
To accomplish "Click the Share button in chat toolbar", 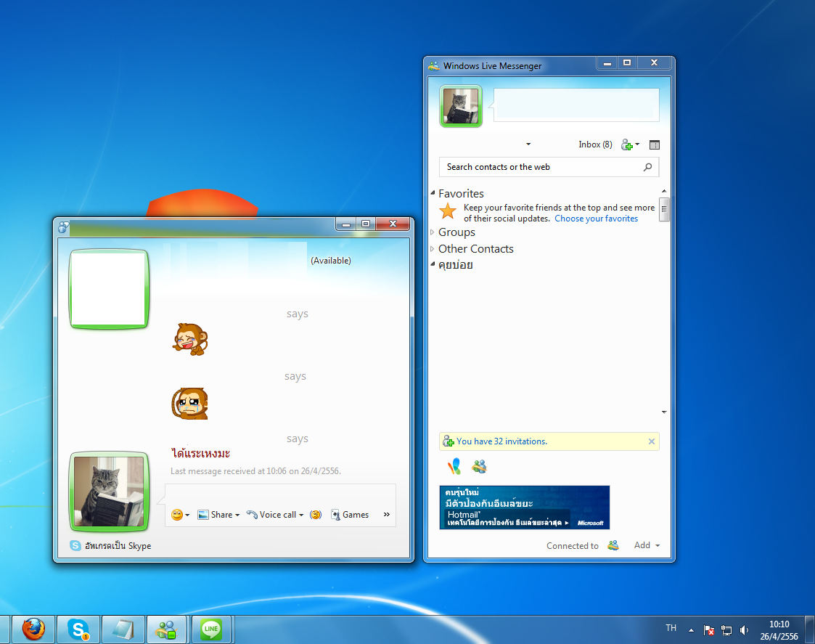I will tap(215, 515).
